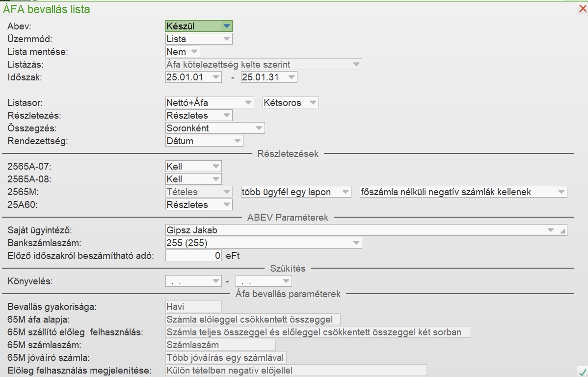Click the Bevallás gyakorisága Havi field

click(193, 306)
